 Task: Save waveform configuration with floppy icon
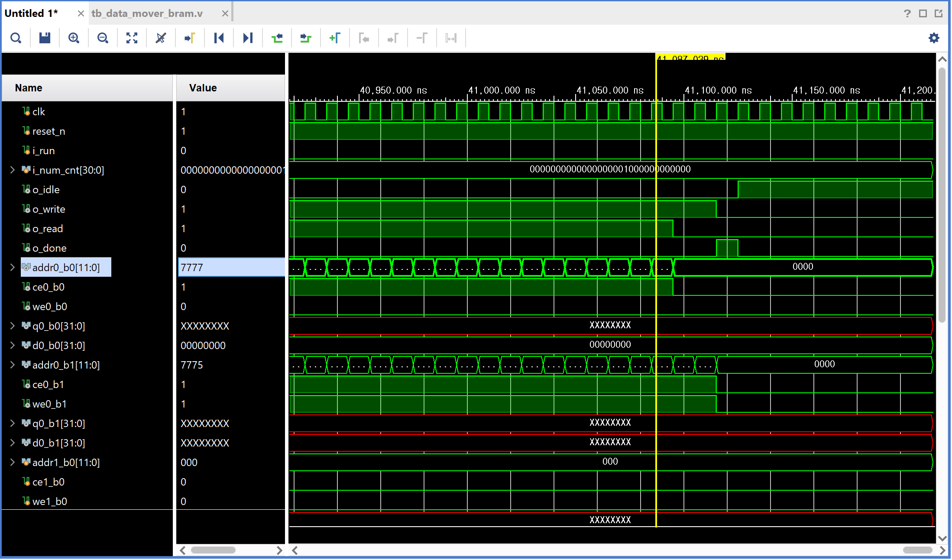tap(45, 38)
